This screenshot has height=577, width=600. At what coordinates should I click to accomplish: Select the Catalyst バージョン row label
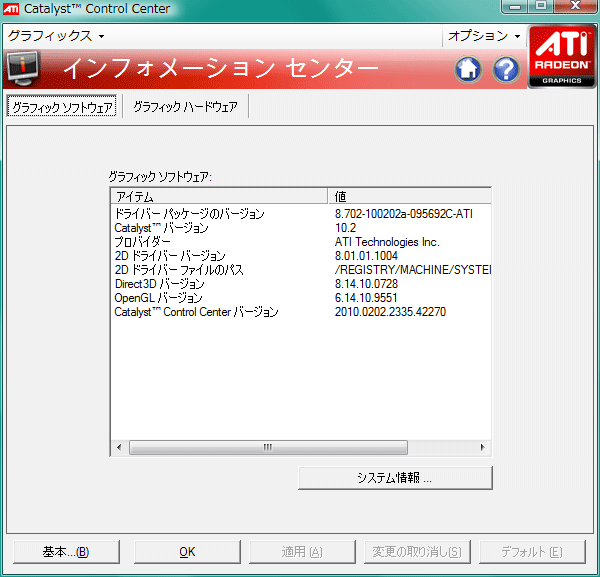click(161, 228)
